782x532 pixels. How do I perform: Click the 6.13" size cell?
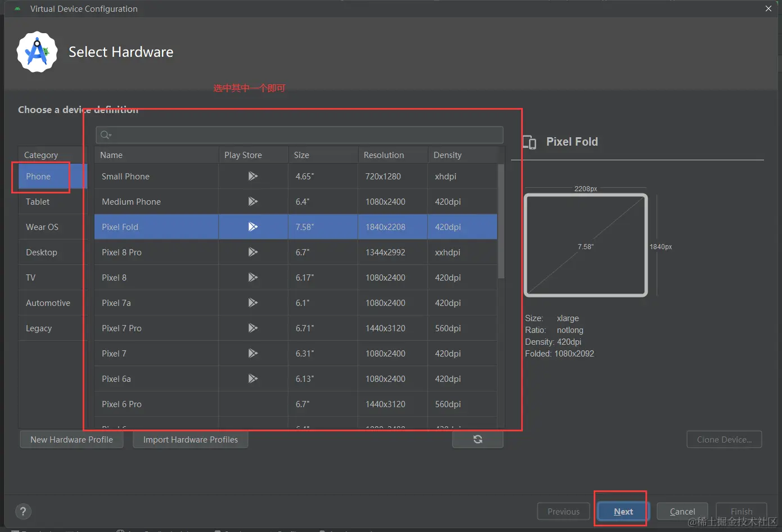pyautogui.click(x=323, y=378)
